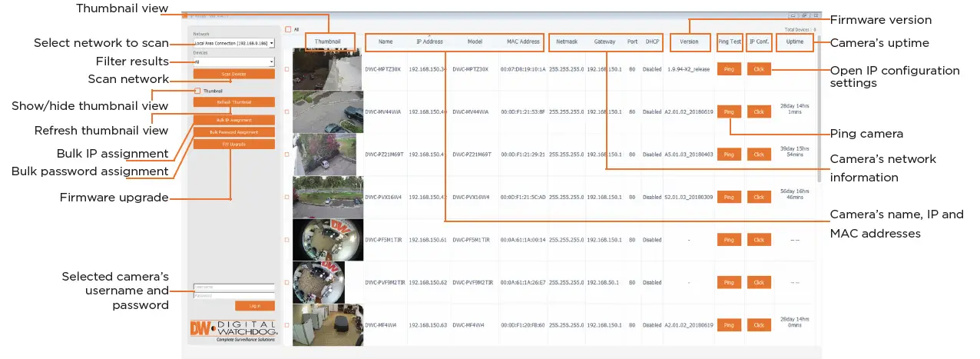The height and width of the screenshot is (359, 980).
Task: Open the Devices filter dropdown
Action: tap(233, 61)
